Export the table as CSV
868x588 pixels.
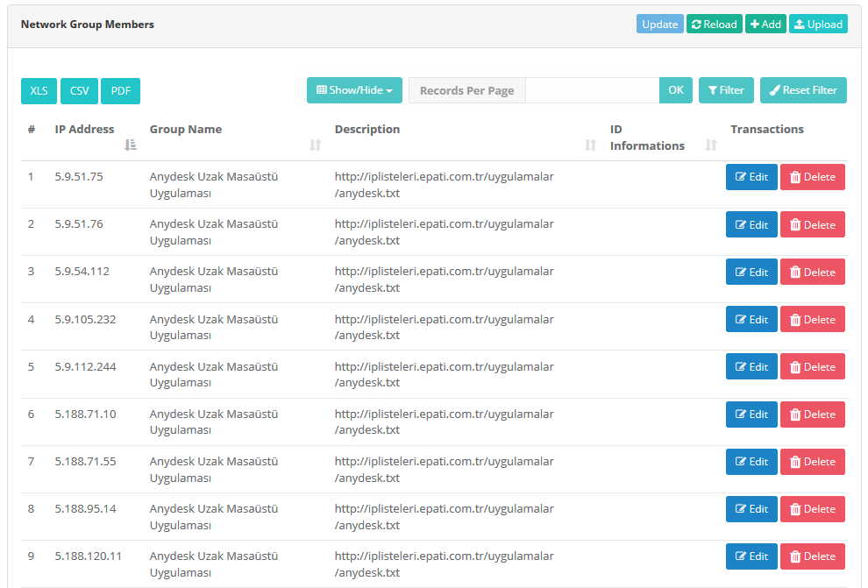click(79, 91)
